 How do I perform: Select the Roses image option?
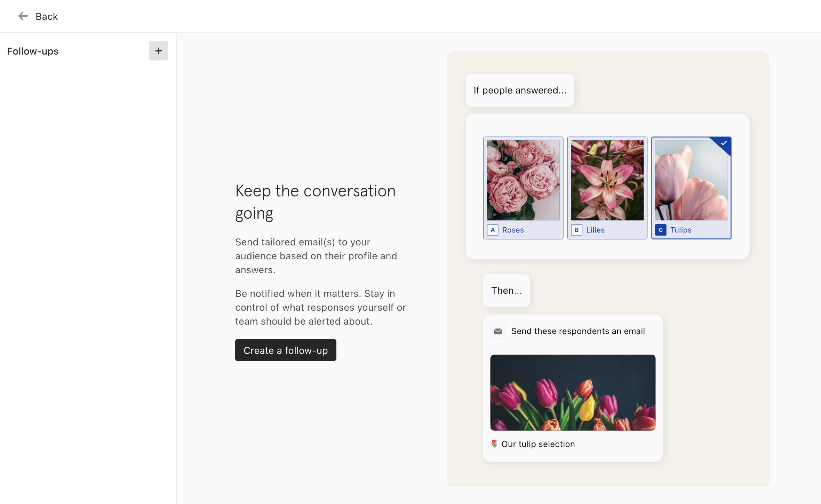click(x=523, y=188)
